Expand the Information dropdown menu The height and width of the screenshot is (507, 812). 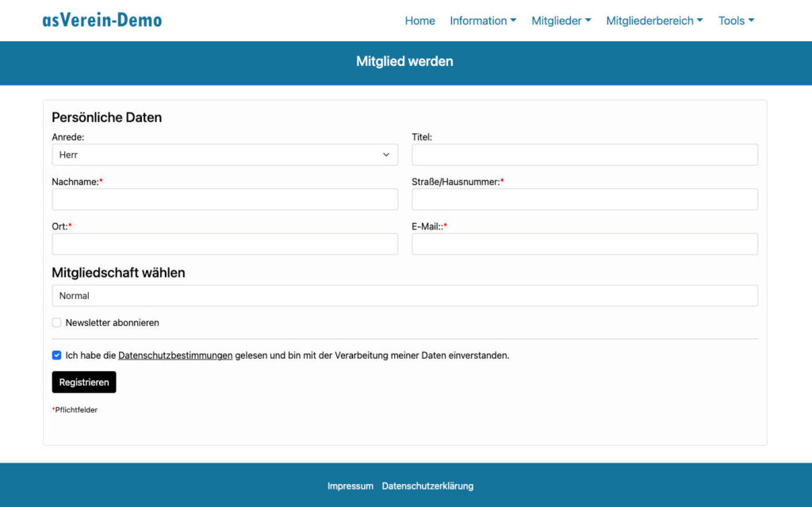(x=482, y=21)
